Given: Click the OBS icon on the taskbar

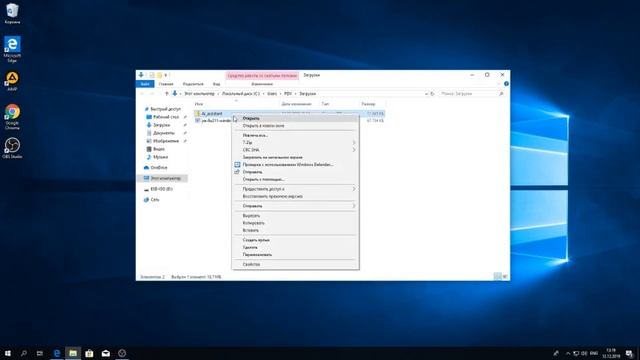Looking at the screenshot, I should [122, 353].
